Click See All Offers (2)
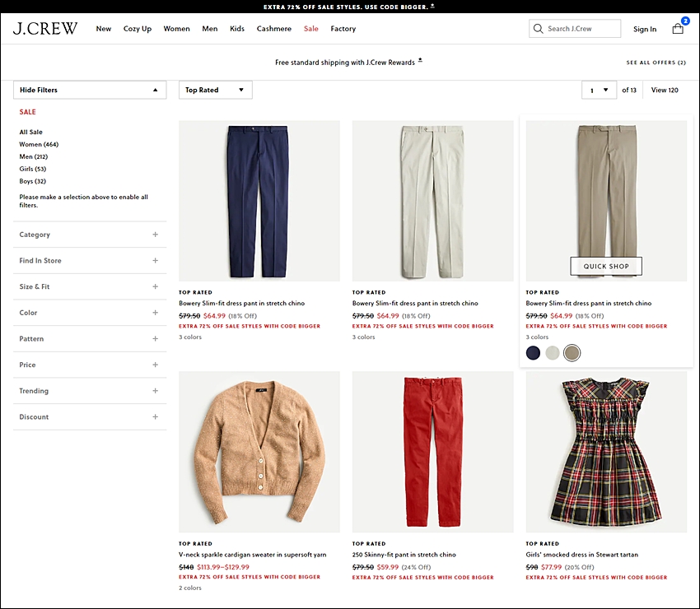The width and height of the screenshot is (700, 609). 656,63
